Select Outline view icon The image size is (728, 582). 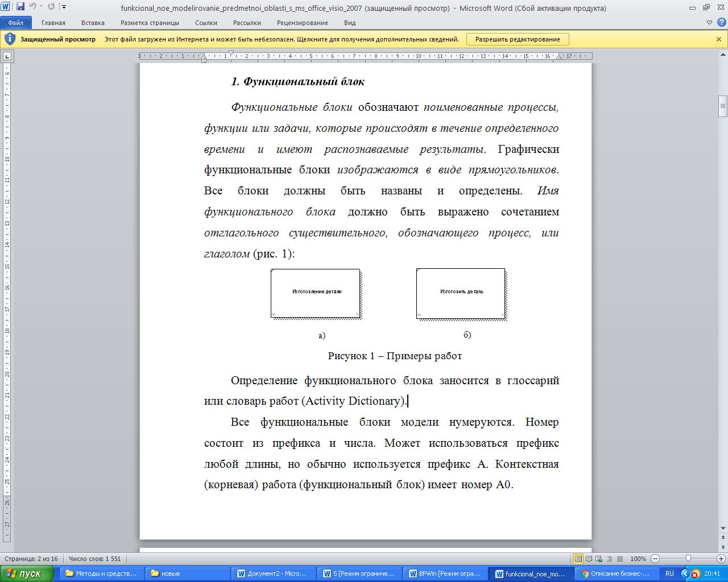(x=610, y=559)
